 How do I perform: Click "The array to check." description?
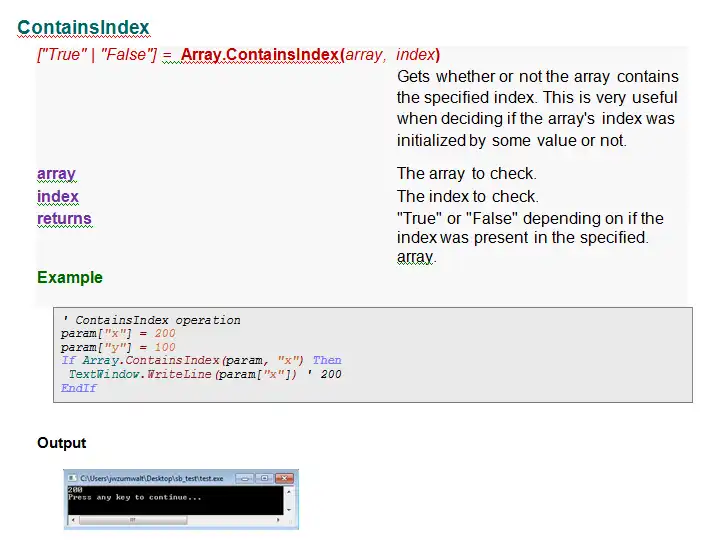(x=467, y=174)
